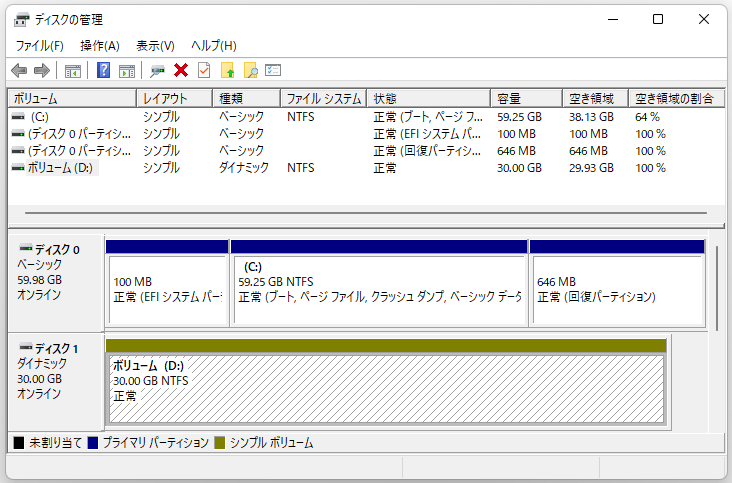Viewport: 732px width, 483px height.
Task: Click the ディスク 0 ベーシック disk label panel
Action: 56,283
